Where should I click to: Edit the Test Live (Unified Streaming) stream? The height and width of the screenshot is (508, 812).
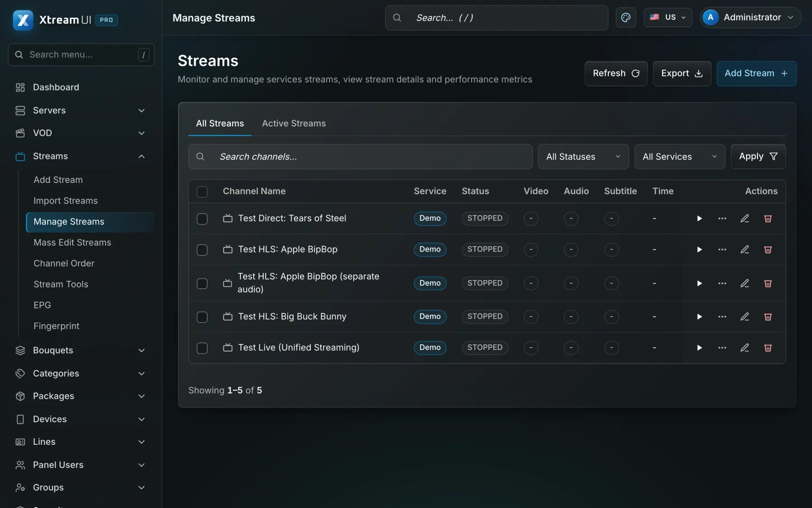(745, 348)
